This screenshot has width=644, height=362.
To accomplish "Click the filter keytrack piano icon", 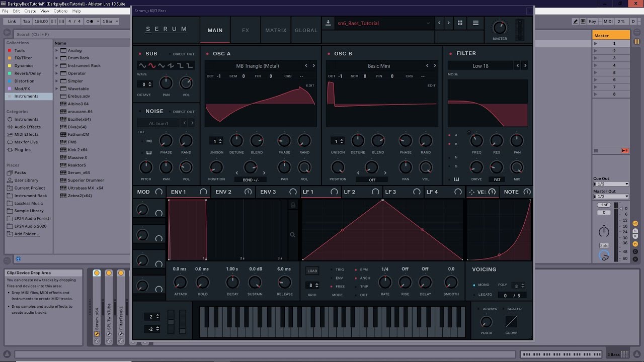I will [x=456, y=179].
